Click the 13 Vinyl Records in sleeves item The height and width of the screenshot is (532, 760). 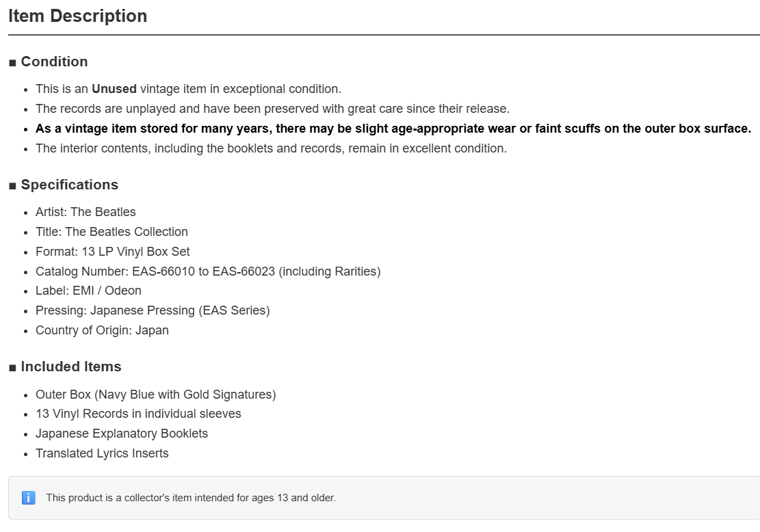pos(138,414)
